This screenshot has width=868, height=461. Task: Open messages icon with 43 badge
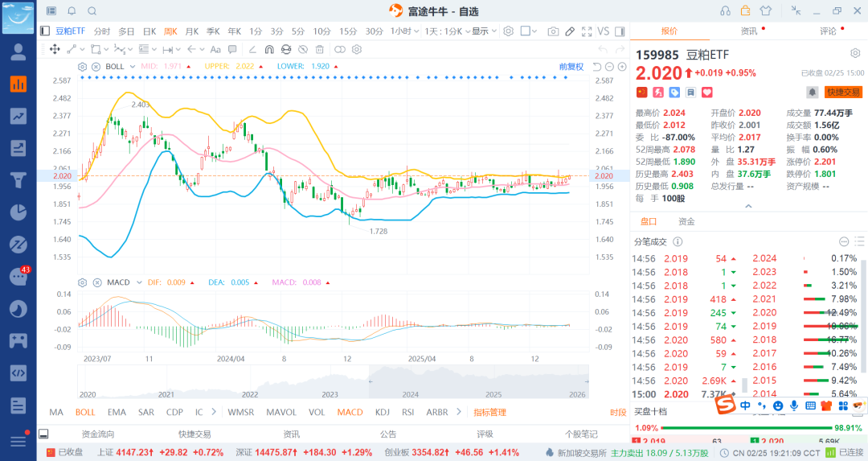tap(18, 276)
